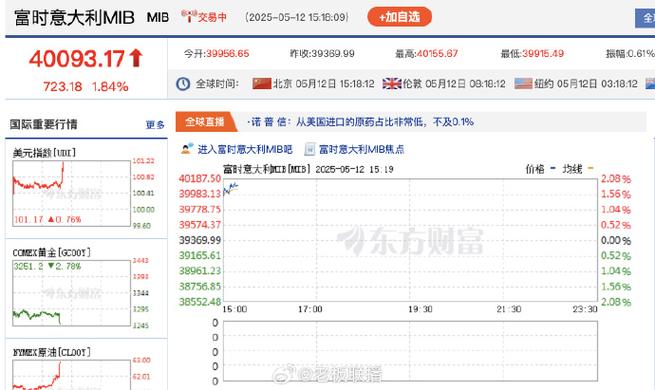Click the intraday price line on main chart
Screen dimensions: 655x390
pos(231,189)
